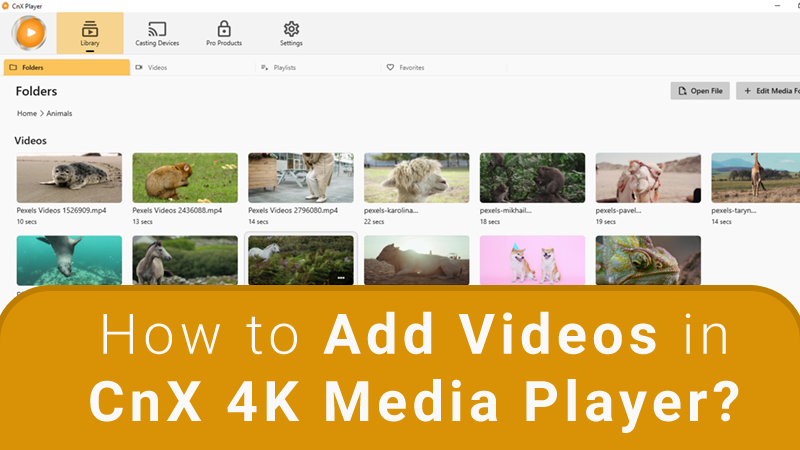Viewport: 800px width, 450px height.
Task: Open the white horse in field thumbnail
Action: [x=301, y=260]
